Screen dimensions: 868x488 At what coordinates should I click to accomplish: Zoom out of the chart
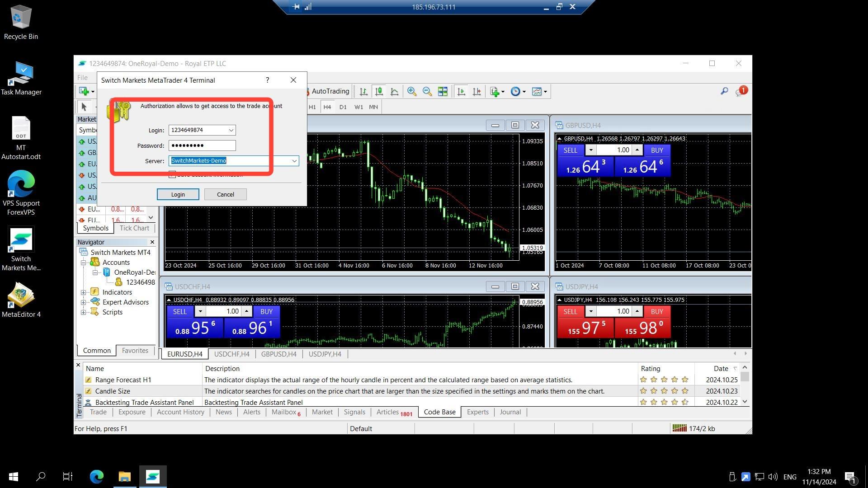(x=427, y=92)
